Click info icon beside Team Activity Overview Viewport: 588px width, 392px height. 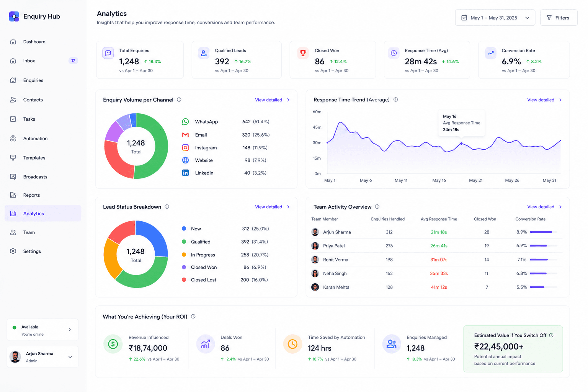(x=377, y=207)
